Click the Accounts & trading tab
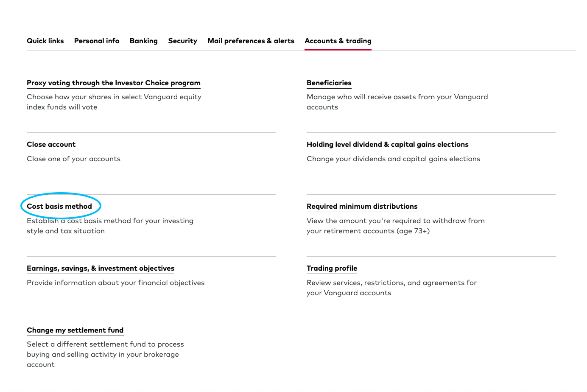Screen dimensions: 587x392 338,41
